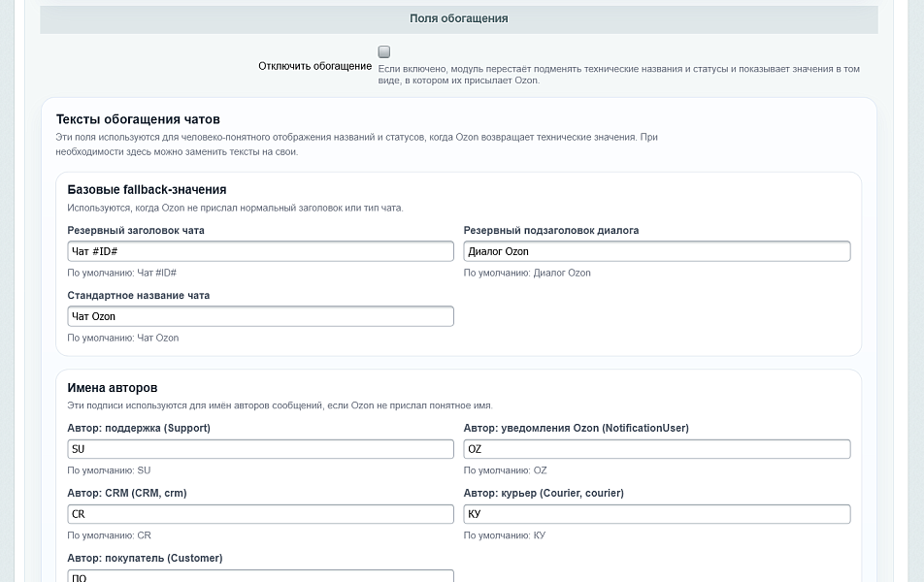Viewport: 924px width, 582px height.
Task: Select the По умолчанию: OZ hint
Action: click(505, 470)
